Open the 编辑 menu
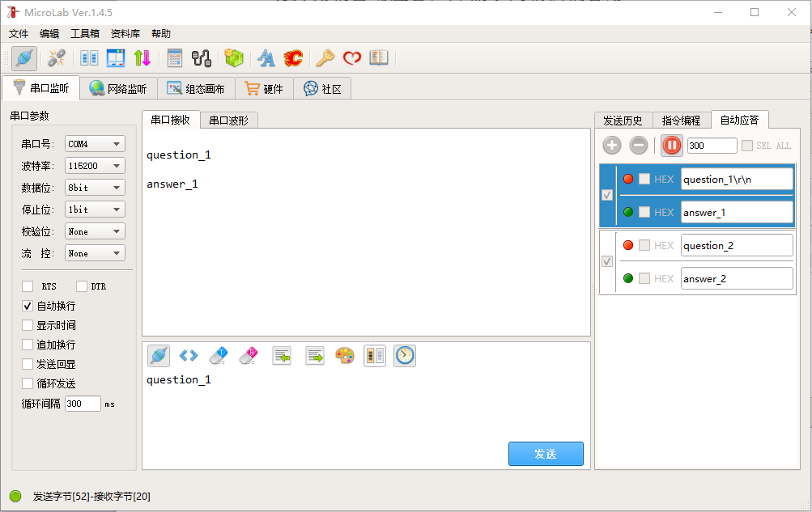This screenshot has width=812, height=512. [49, 34]
